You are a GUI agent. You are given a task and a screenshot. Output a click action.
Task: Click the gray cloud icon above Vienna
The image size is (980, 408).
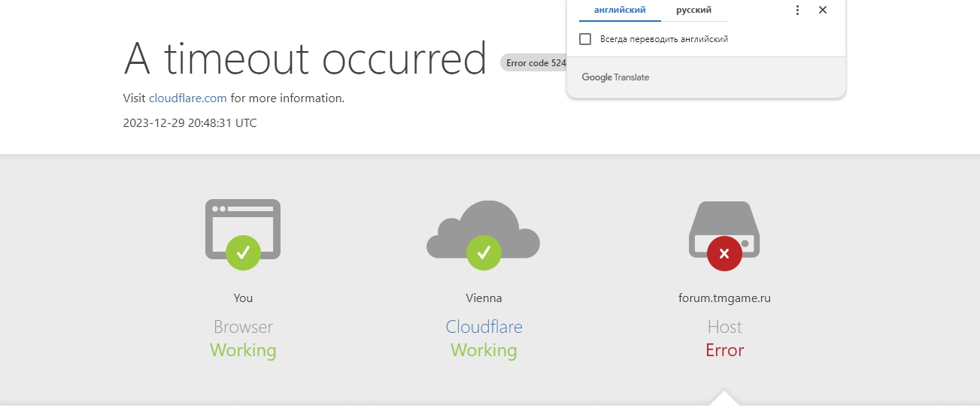(483, 224)
